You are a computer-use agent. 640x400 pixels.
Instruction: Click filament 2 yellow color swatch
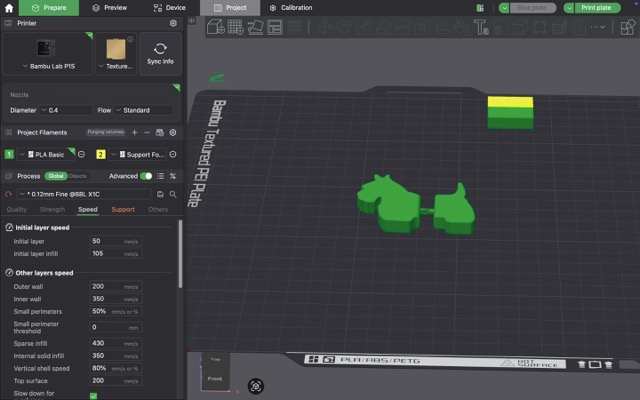point(100,154)
